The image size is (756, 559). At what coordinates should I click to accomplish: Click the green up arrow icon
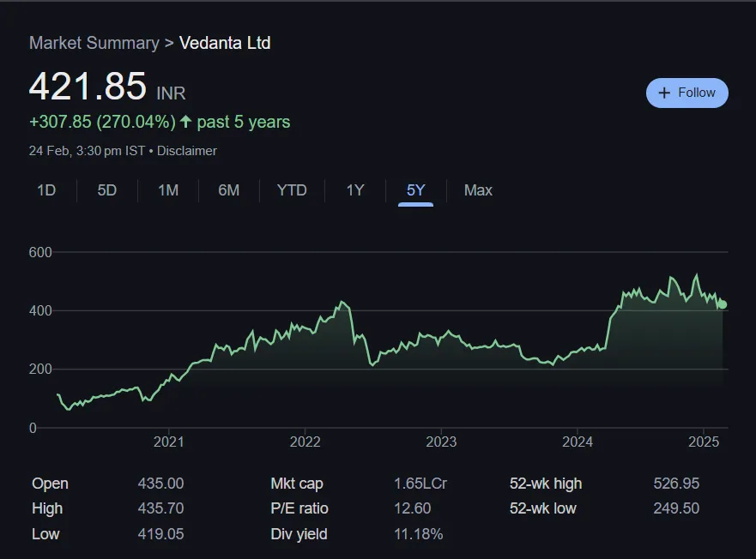point(185,122)
